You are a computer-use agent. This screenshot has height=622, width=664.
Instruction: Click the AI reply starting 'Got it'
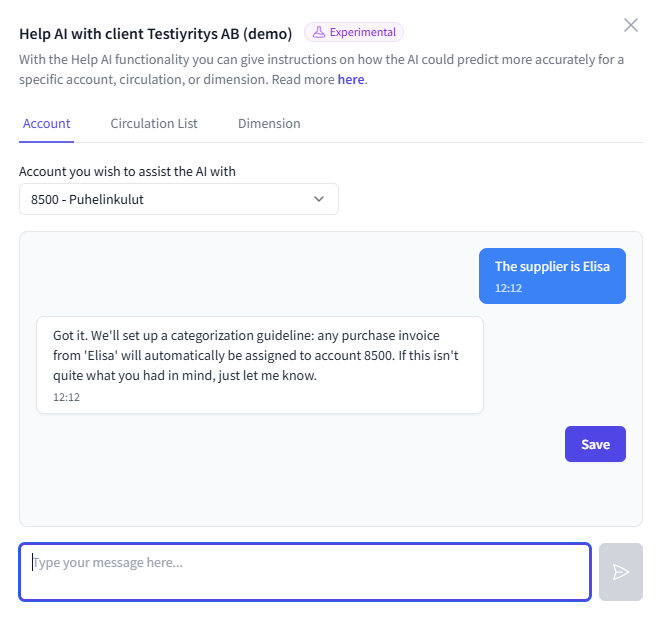click(x=259, y=356)
